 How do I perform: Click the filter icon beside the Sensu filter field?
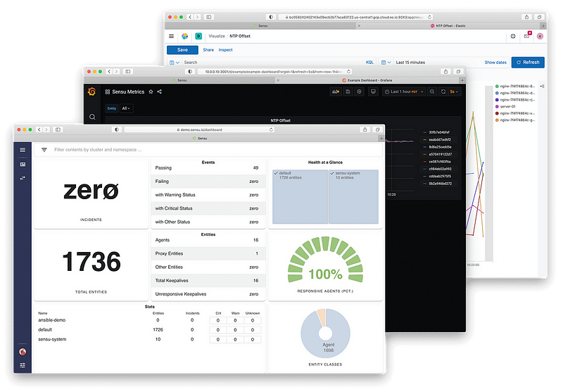tap(44, 150)
